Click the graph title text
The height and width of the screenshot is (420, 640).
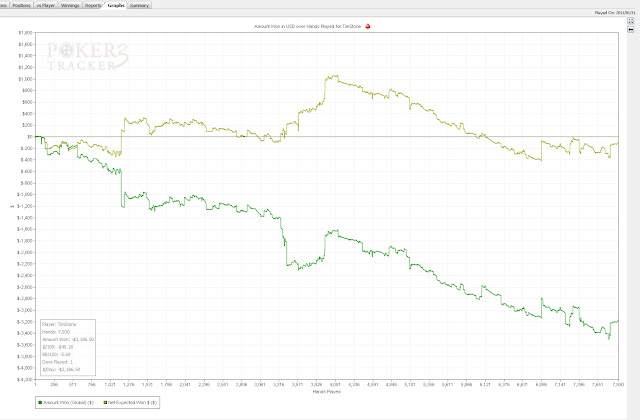click(x=308, y=26)
